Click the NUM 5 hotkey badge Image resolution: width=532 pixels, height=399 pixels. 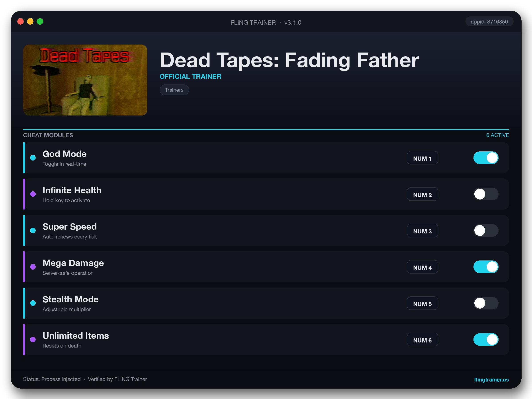click(422, 303)
